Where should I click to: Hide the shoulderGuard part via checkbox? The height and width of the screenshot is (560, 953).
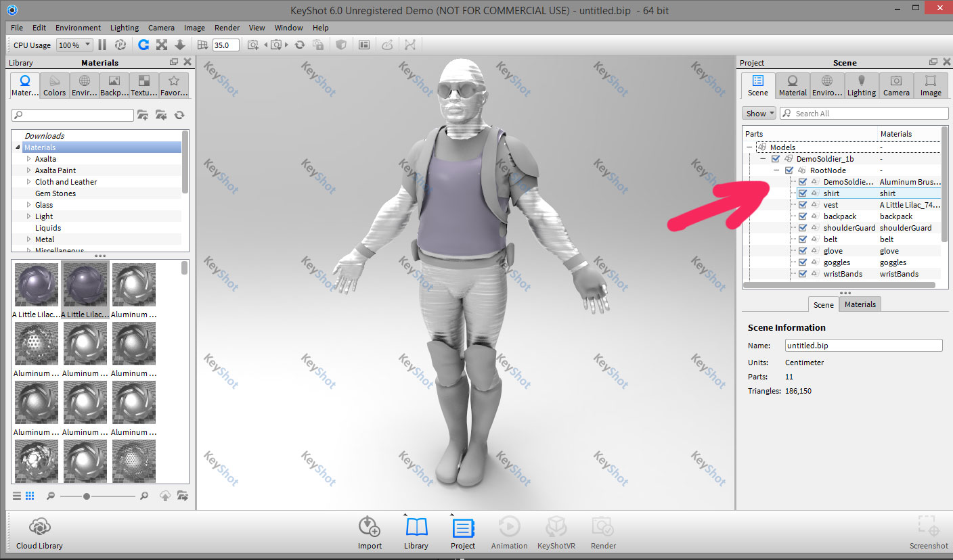[x=803, y=228]
